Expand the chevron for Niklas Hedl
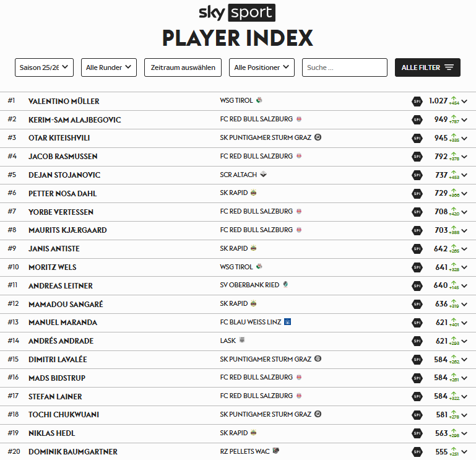The width and height of the screenshot is (476, 460). (464, 433)
